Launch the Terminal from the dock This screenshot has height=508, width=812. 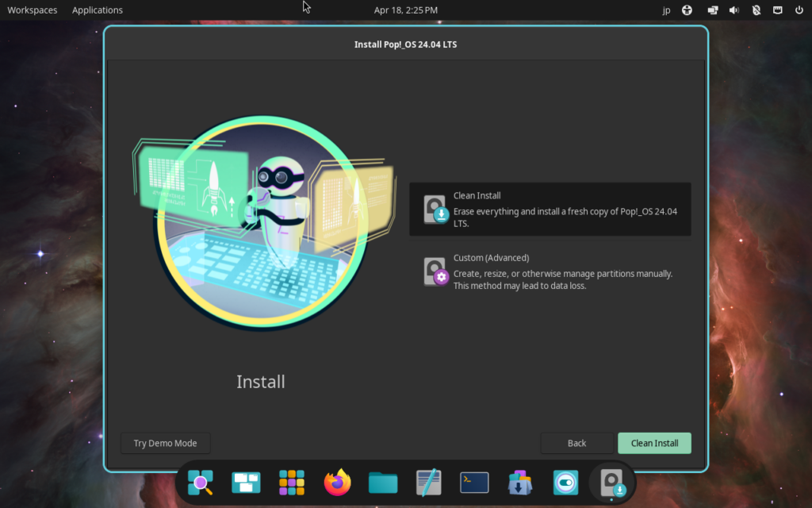[474, 482]
